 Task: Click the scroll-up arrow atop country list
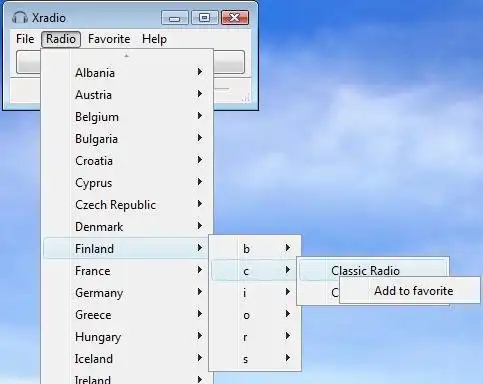click(x=126, y=56)
